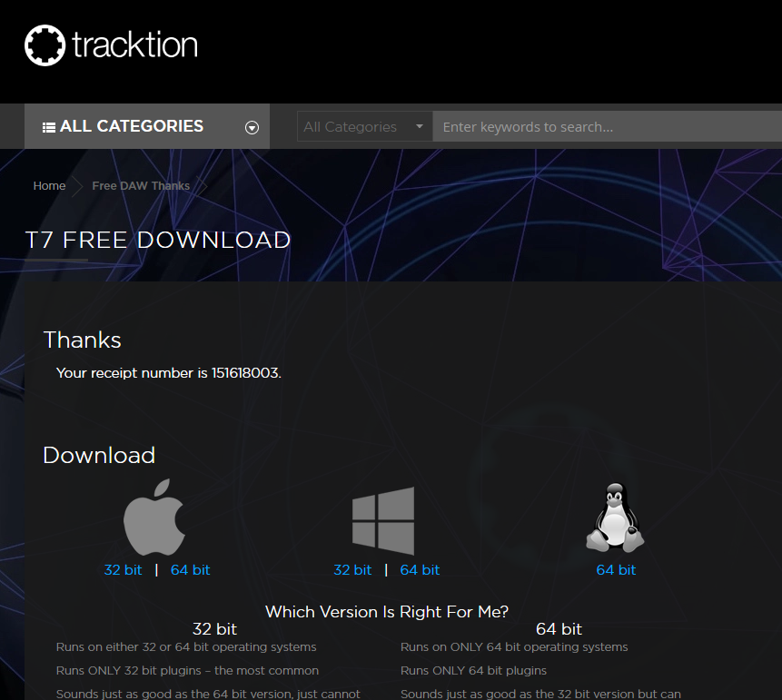Click the 32 bit comparison column heading
Viewport: 782px width, 700px height.
[214, 629]
